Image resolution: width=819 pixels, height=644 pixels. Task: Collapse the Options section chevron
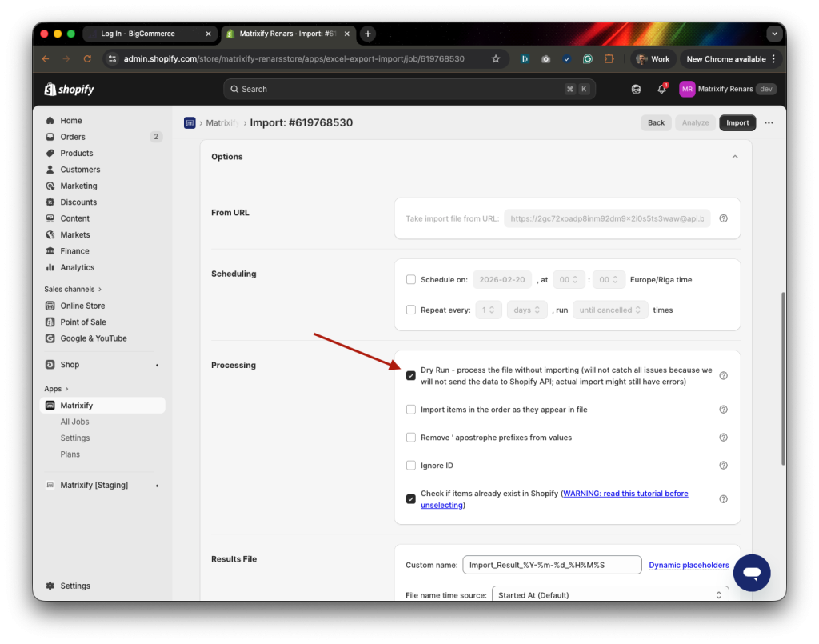coord(734,157)
